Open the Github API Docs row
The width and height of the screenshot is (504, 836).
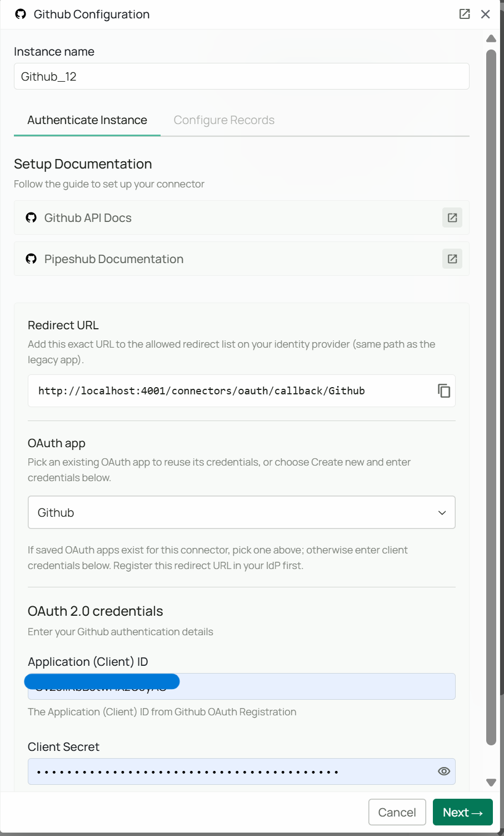242,217
